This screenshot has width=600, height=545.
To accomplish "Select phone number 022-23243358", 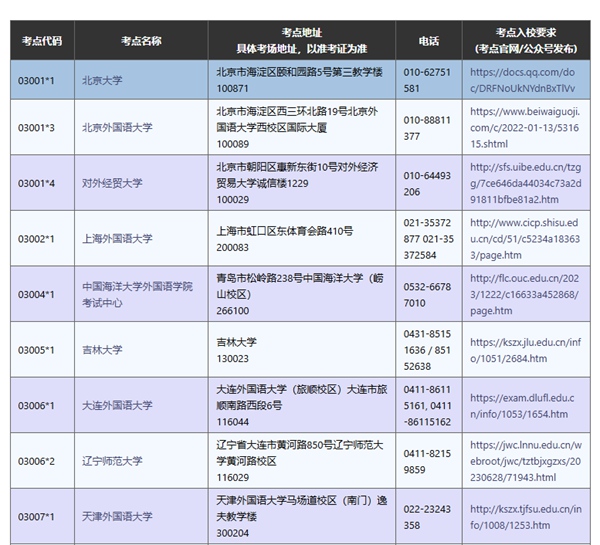I will point(427,517).
